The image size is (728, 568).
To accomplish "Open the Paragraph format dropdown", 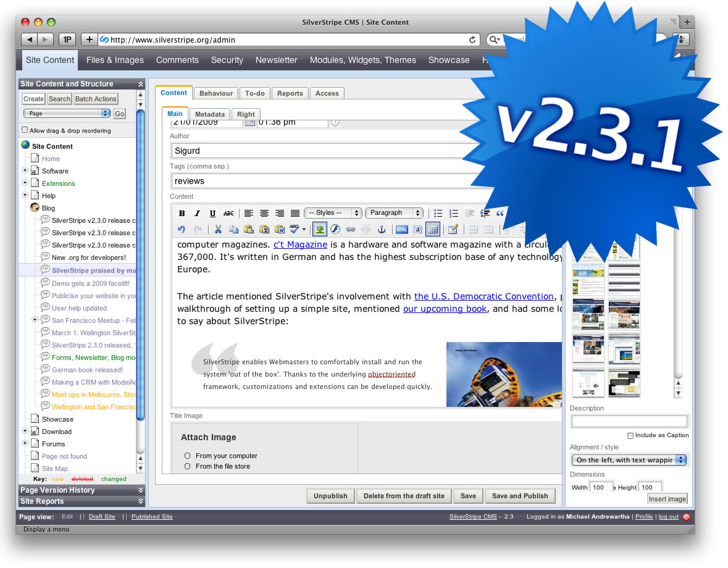I will click(x=394, y=212).
